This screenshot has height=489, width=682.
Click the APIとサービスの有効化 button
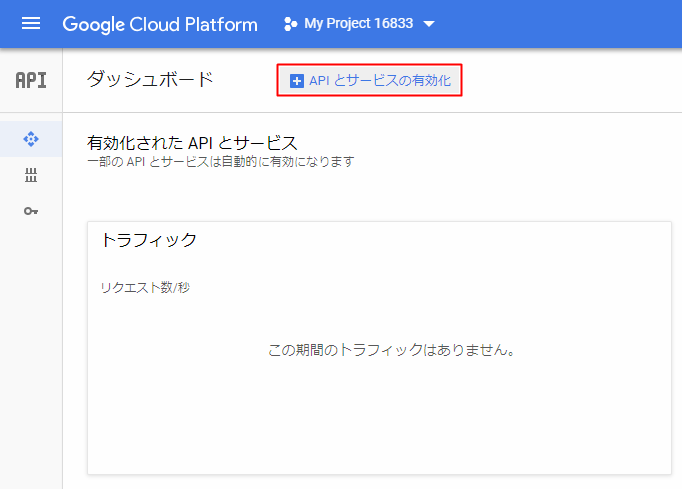369,80
